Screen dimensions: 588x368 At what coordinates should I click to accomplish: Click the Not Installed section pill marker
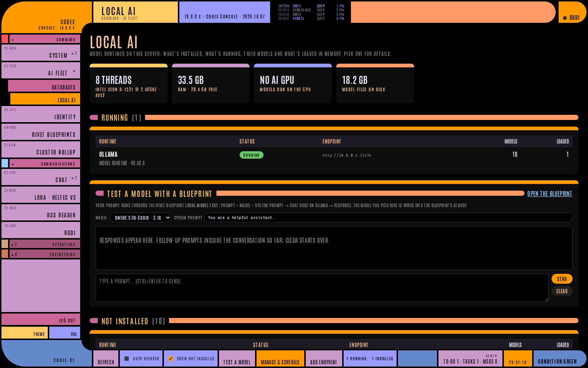coord(94,321)
